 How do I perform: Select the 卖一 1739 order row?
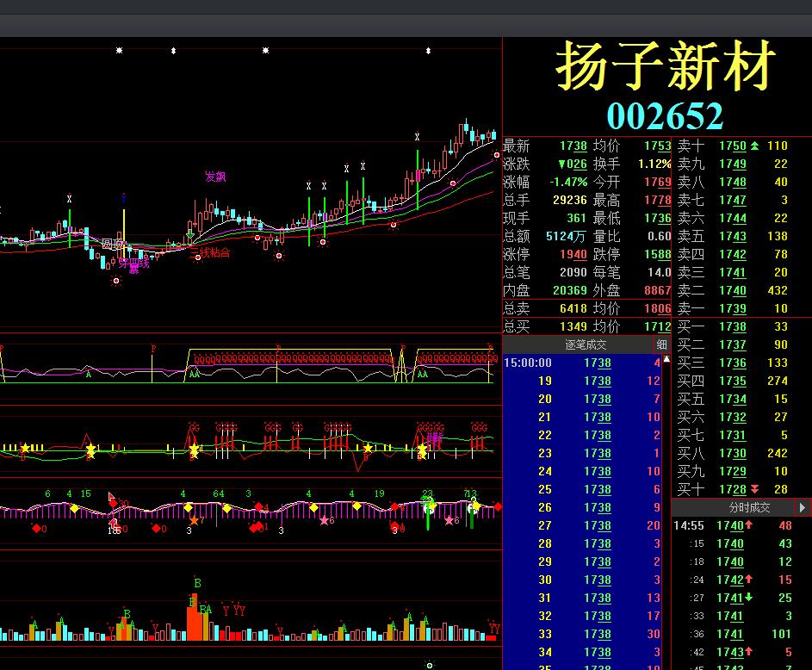pos(741,308)
